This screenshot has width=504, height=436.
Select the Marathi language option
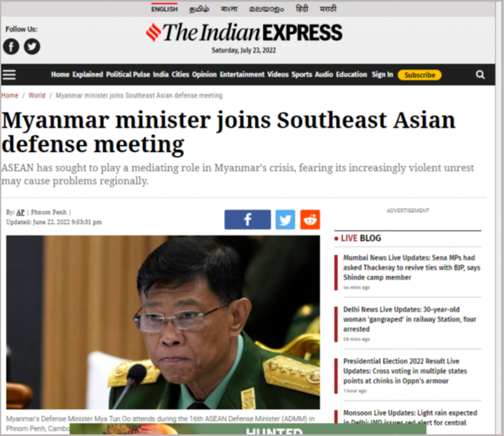[328, 9]
